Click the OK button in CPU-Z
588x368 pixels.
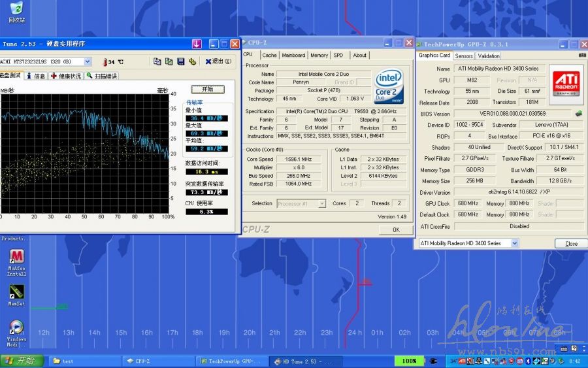tap(396, 230)
